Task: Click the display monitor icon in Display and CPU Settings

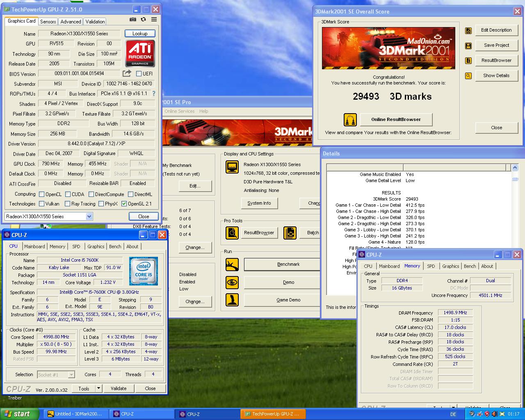Action: 232,167
